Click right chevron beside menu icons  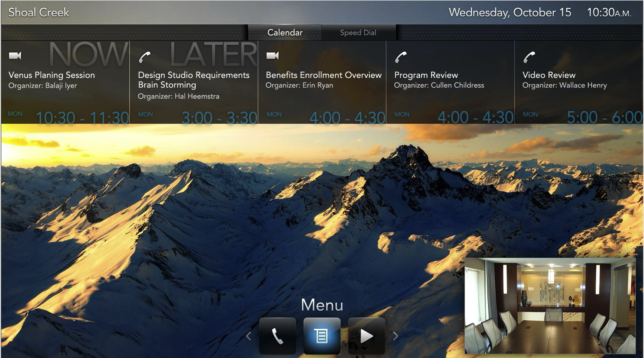coord(395,336)
